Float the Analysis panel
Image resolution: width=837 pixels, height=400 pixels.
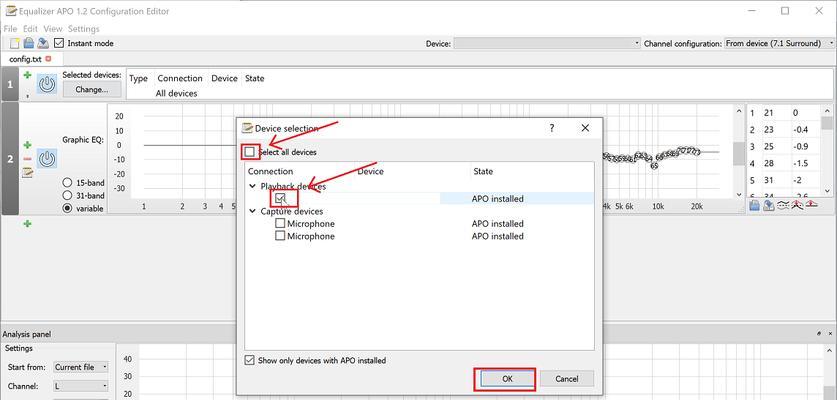point(819,333)
